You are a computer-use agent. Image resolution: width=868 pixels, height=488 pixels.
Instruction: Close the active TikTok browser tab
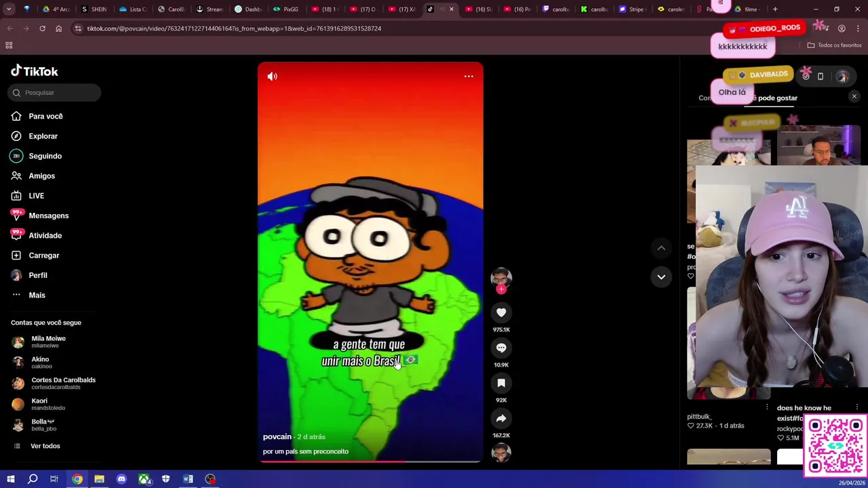(452, 9)
